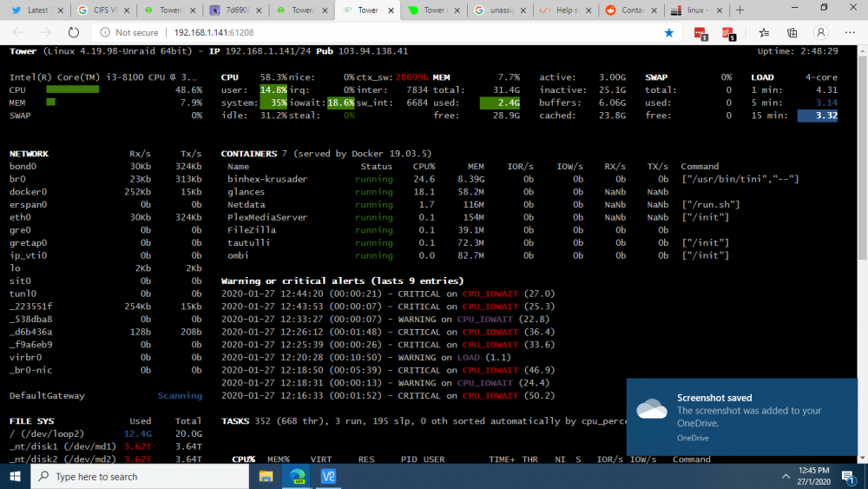Click the address bar URL 192.168.1.141:61208
This screenshot has width=868, height=489.
214,33
